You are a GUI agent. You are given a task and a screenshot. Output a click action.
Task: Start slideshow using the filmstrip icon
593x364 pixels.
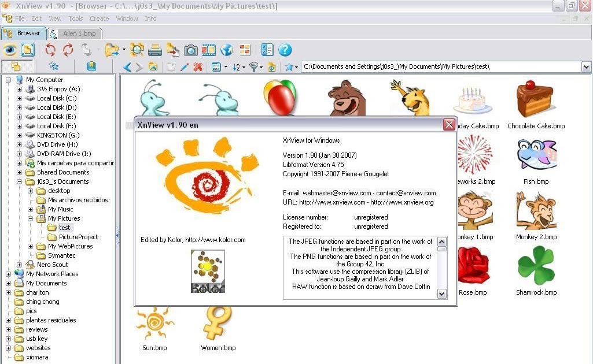208,50
